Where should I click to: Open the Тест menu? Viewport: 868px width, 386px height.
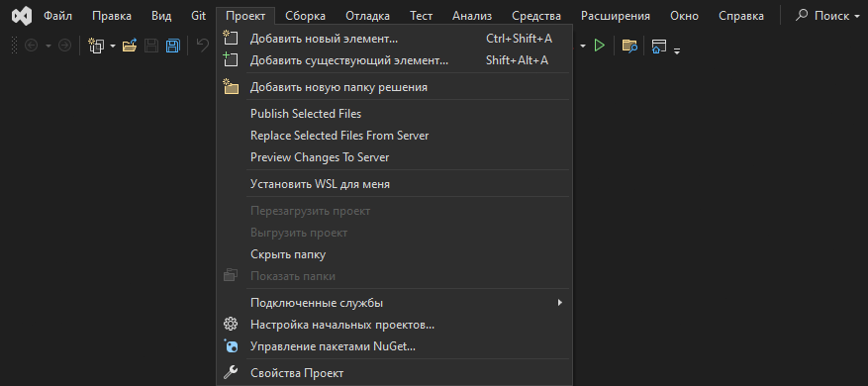(422, 16)
